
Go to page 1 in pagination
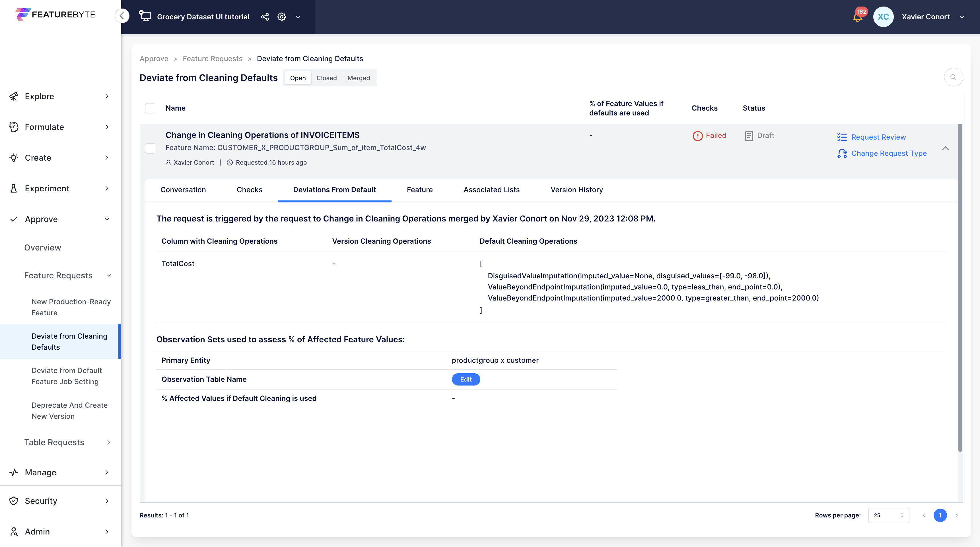(x=940, y=515)
